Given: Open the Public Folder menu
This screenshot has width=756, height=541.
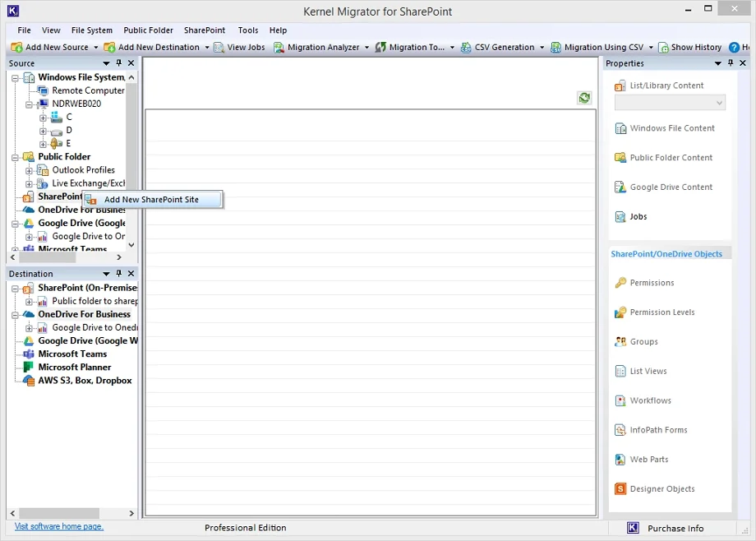Looking at the screenshot, I should [x=148, y=30].
